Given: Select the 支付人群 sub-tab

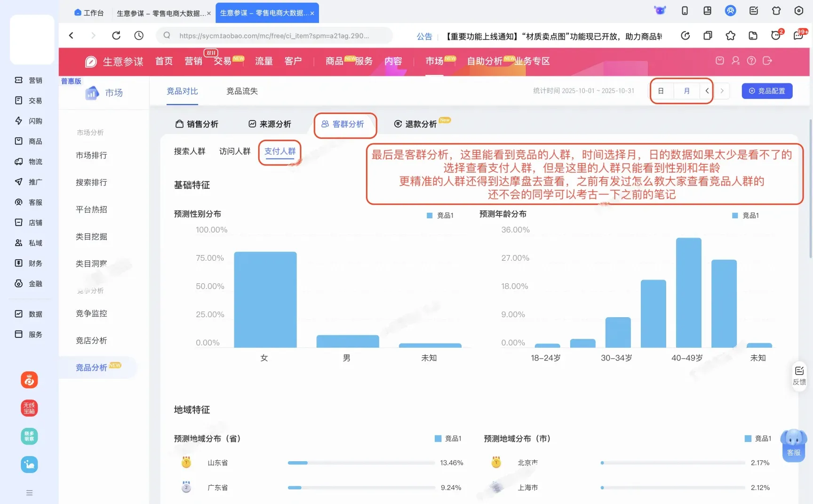Looking at the screenshot, I should pos(280,151).
